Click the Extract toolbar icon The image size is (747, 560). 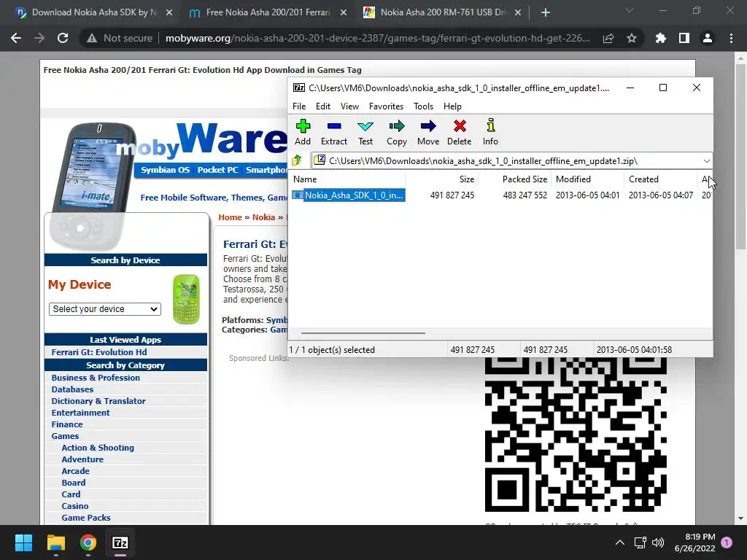tap(334, 132)
